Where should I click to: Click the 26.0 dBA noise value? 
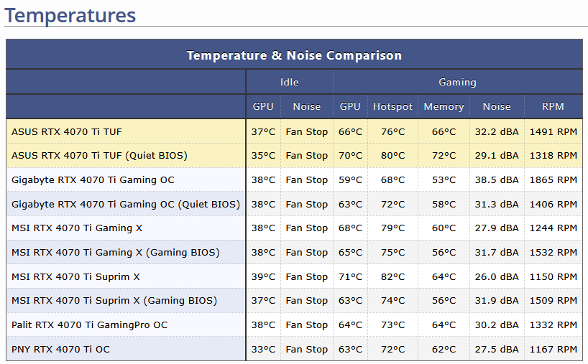497,276
